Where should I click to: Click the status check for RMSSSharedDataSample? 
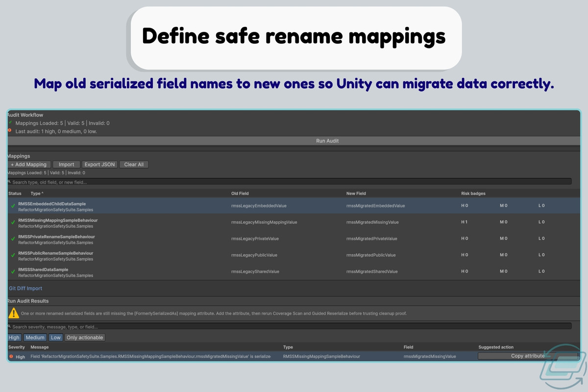point(13,272)
